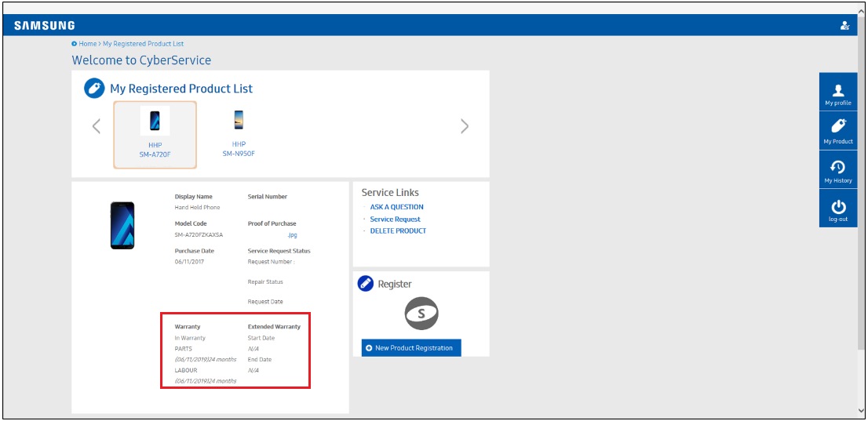Viewport: 868px width, 421px height.
Task: Click the My Registered Product List breadcrumb
Action: 144,44
